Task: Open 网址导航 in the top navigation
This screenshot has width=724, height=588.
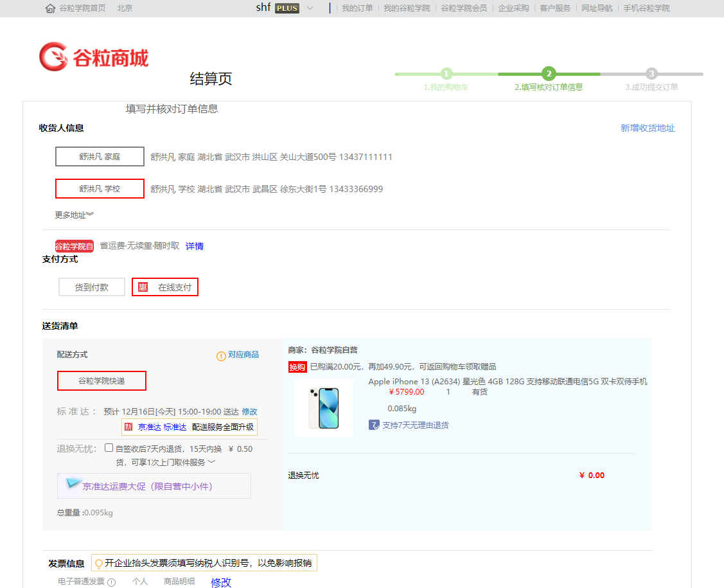Action: [x=597, y=8]
